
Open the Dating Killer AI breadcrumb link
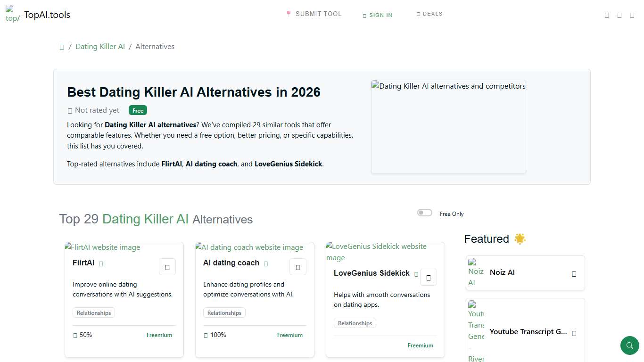[100, 46]
